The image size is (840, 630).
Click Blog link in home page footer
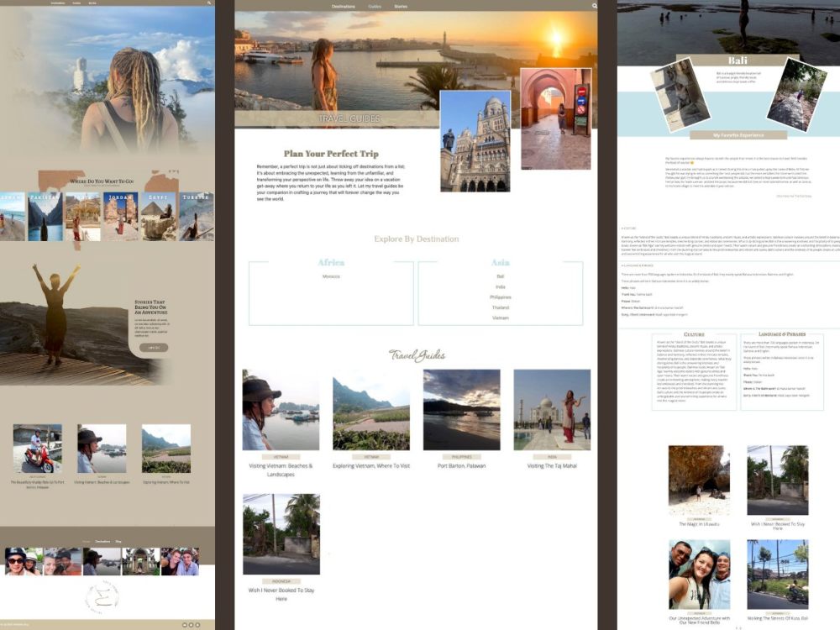118,542
